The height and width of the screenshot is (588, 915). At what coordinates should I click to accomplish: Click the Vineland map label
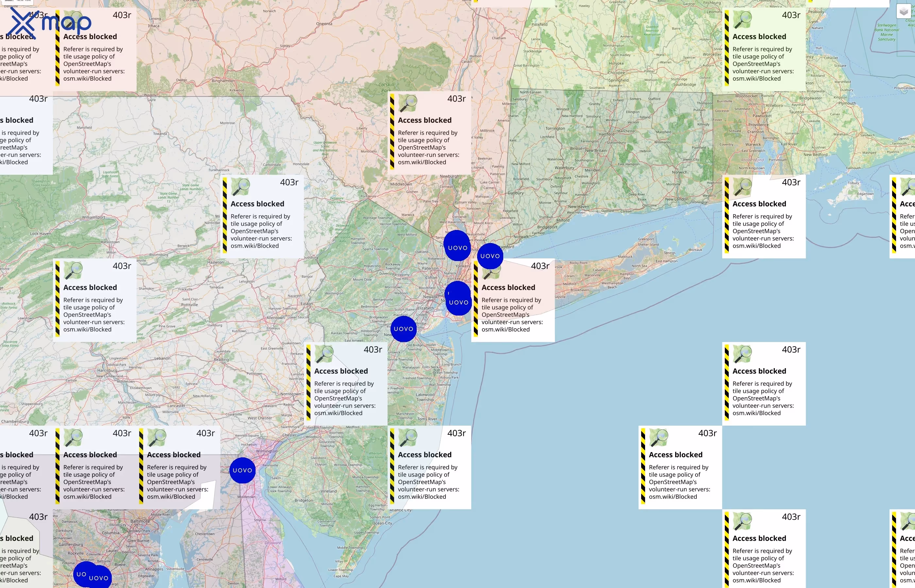(329, 491)
